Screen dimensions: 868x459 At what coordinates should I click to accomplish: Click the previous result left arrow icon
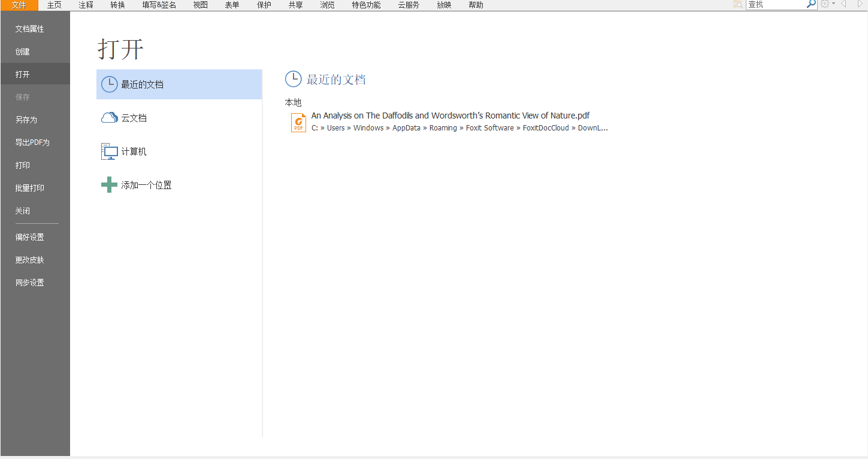[843, 4]
